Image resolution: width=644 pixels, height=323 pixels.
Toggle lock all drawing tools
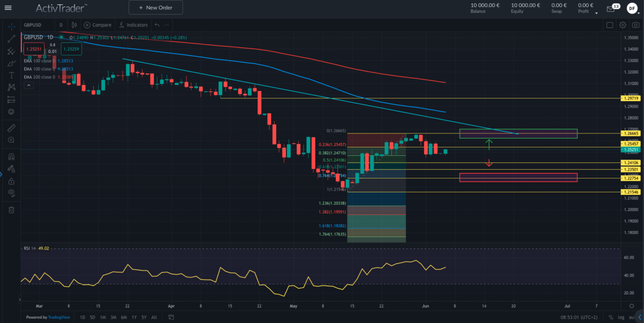(x=11, y=181)
